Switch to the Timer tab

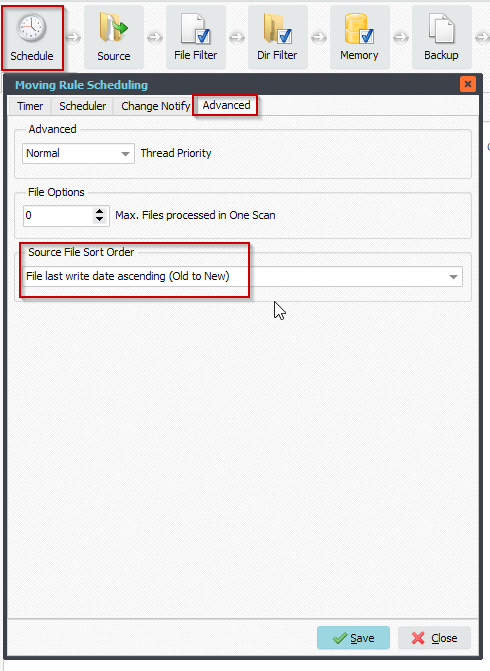pos(30,106)
